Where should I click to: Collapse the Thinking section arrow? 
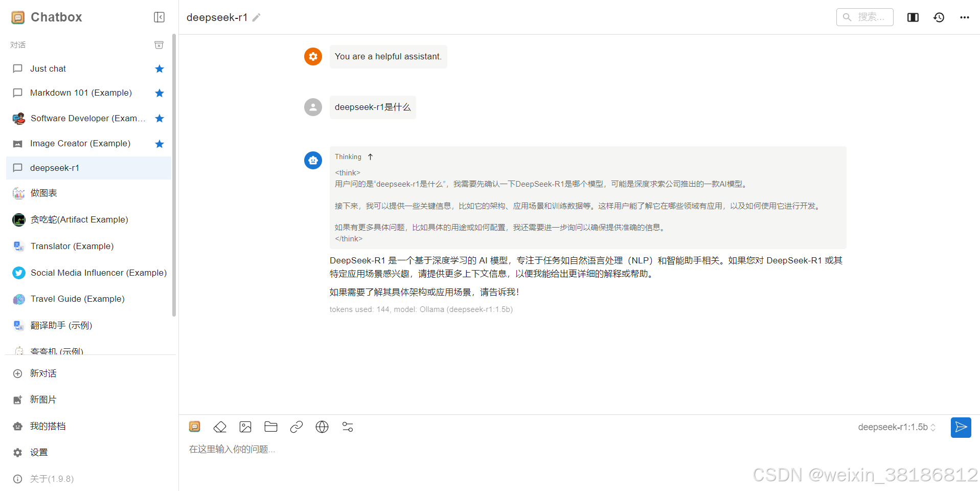tap(371, 157)
